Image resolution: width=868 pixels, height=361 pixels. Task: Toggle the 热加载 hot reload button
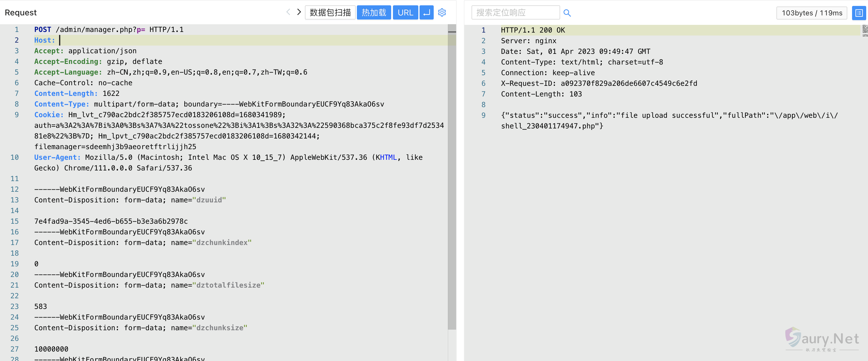pos(374,12)
